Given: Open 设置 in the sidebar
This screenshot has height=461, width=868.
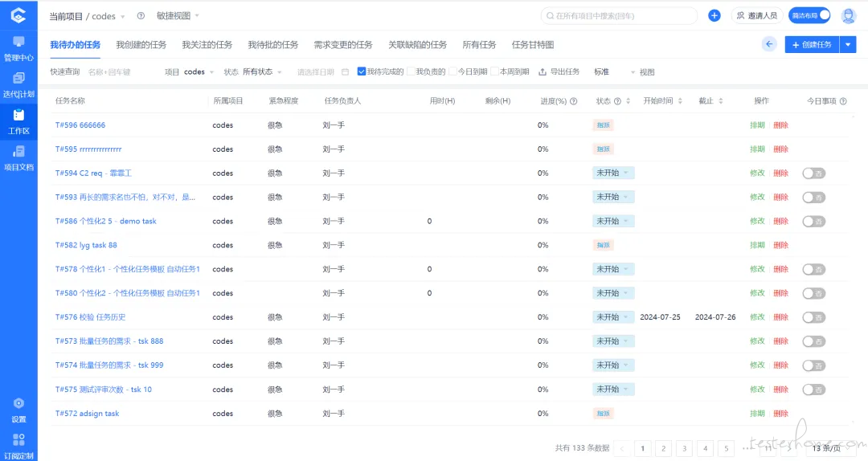Looking at the screenshot, I should click(18, 410).
